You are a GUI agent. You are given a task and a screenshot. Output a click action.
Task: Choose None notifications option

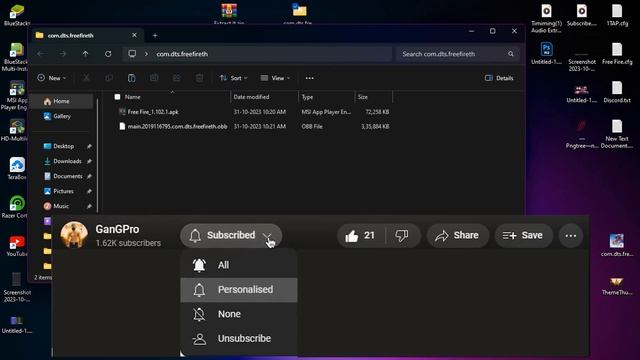pos(239,314)
